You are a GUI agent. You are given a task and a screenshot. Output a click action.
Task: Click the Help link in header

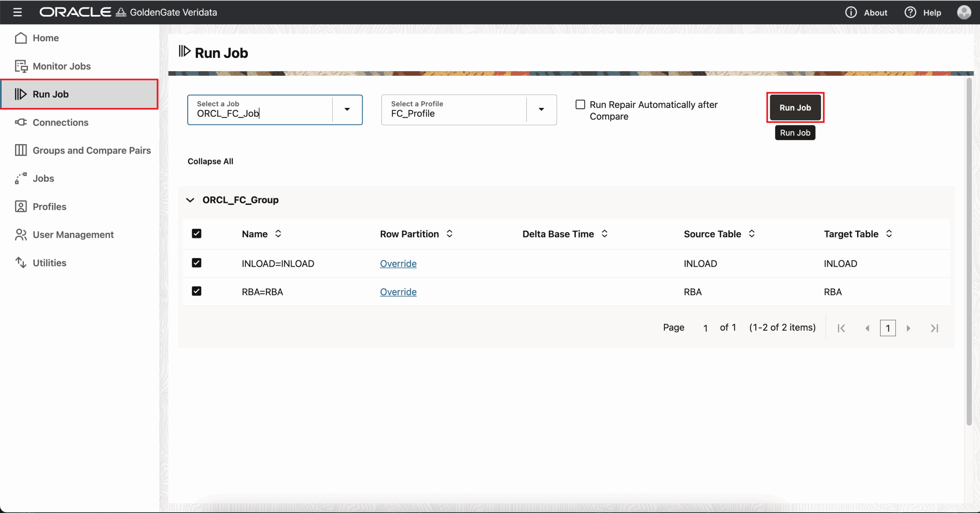coord(932,13)
